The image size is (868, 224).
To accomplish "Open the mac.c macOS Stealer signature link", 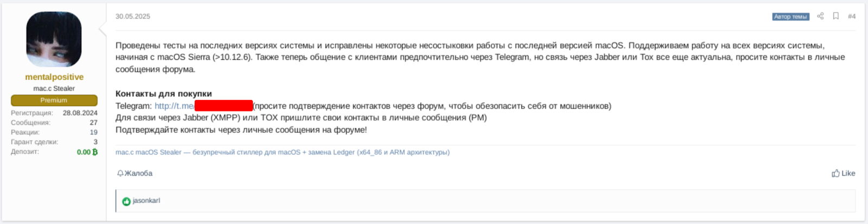I will point(282,152).
